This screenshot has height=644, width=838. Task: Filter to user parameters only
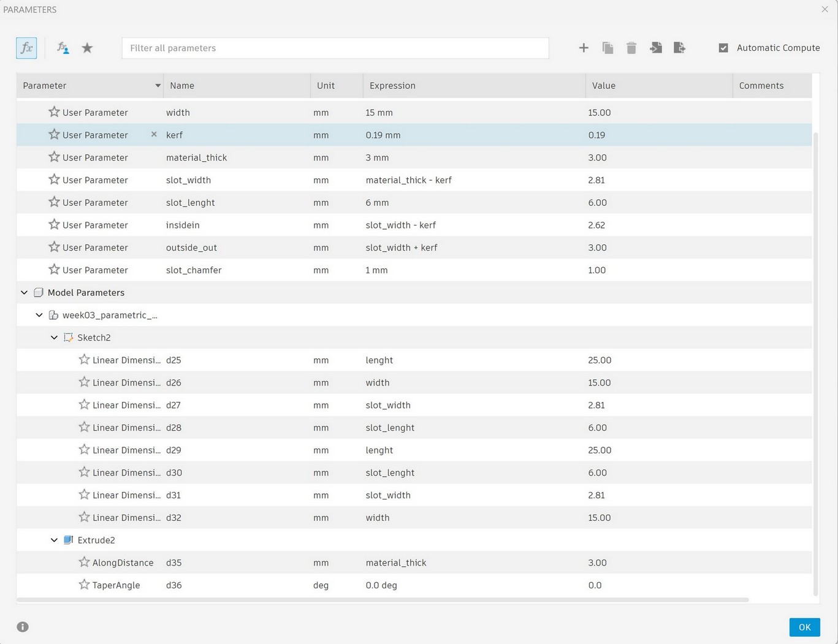pyautogui.click(x=63, y=48)
